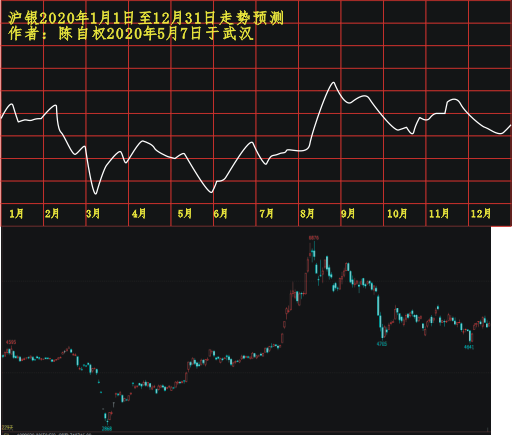Click the '4月' axis label
Image resolution: width=512 pixels, height=435 pixels.
pyautogui.click(x=139, y=214)
